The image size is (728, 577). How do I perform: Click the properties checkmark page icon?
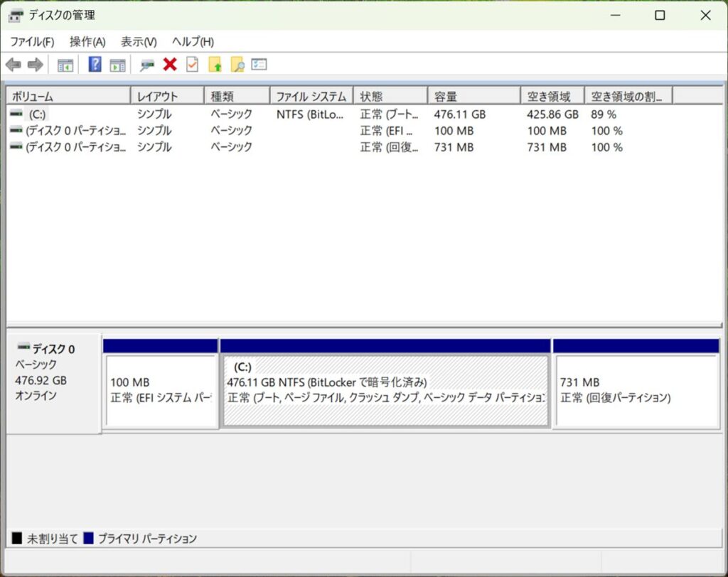(192, 65)
